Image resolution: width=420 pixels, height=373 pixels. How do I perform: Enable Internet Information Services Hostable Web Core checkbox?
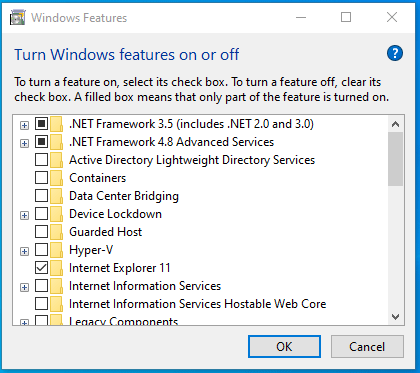click(41, 304)
